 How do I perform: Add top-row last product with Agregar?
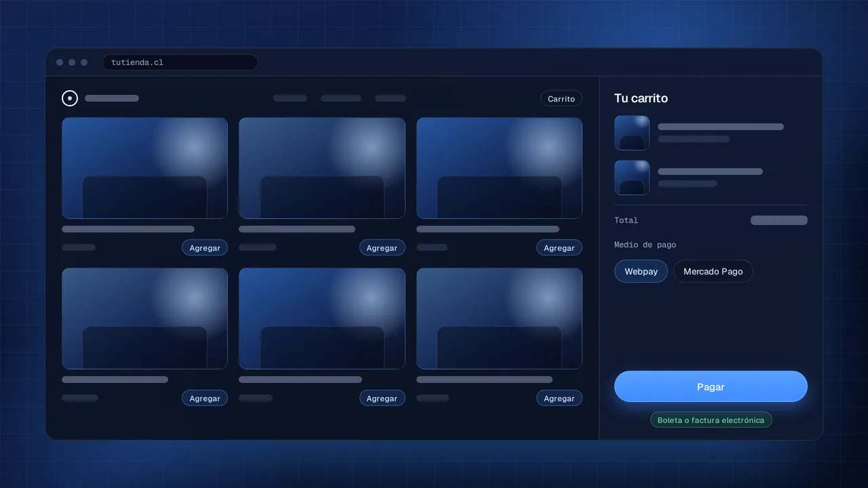pos(559,248)
